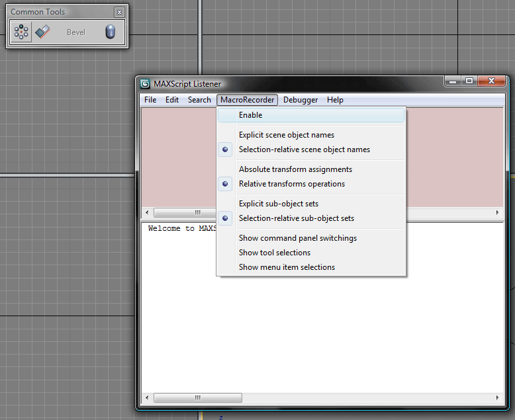Image resolution: width=515 pixels, height=420 pixels.
Task: Select Selection-relative scene object names
Action: [x=311, y=149]
